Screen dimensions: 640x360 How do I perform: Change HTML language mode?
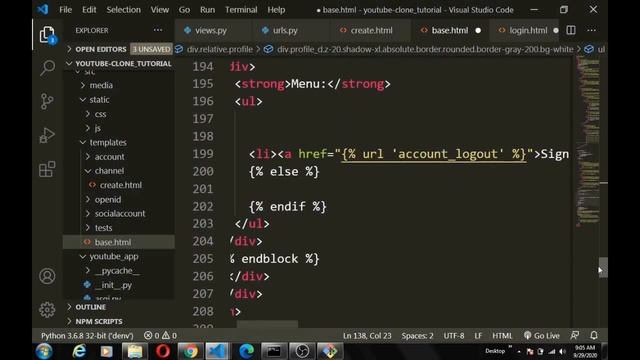pos(502,336)
